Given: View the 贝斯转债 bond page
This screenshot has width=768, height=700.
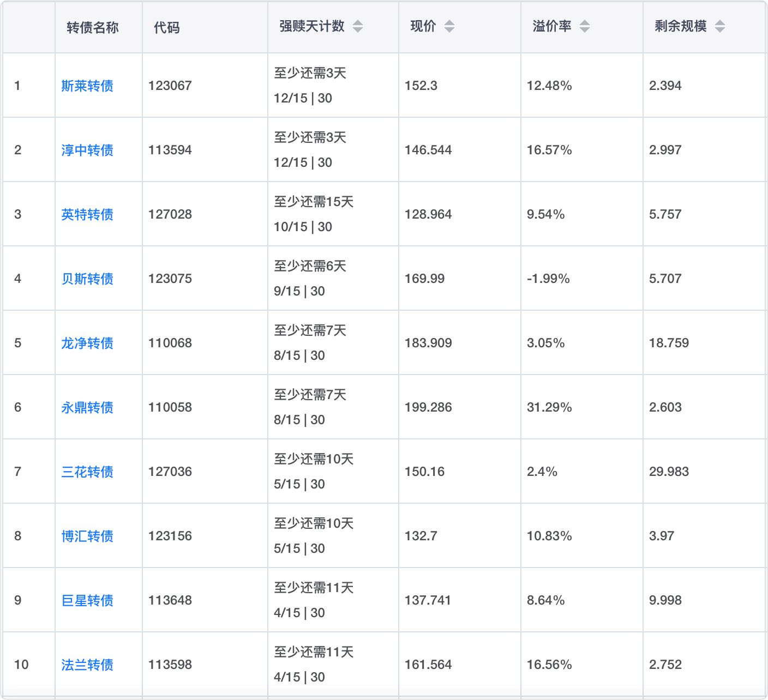Looking at the screenshot, I should (87, 279).
